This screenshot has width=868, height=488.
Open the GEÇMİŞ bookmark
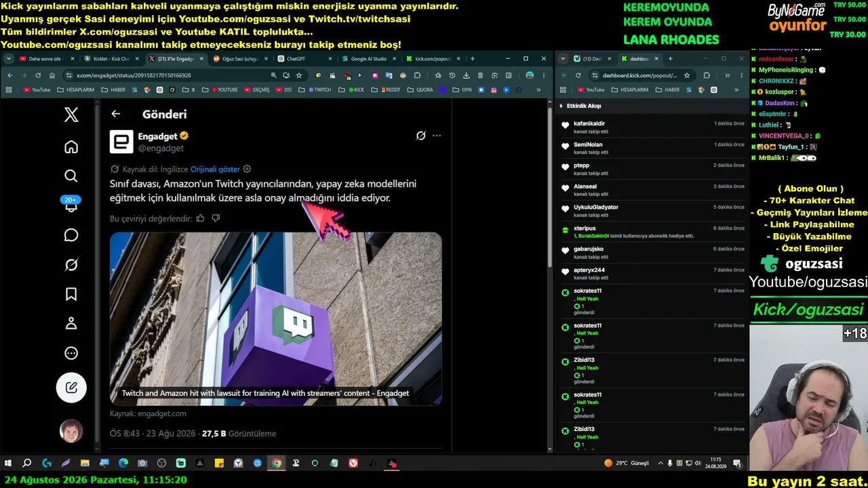click(256, 89)
